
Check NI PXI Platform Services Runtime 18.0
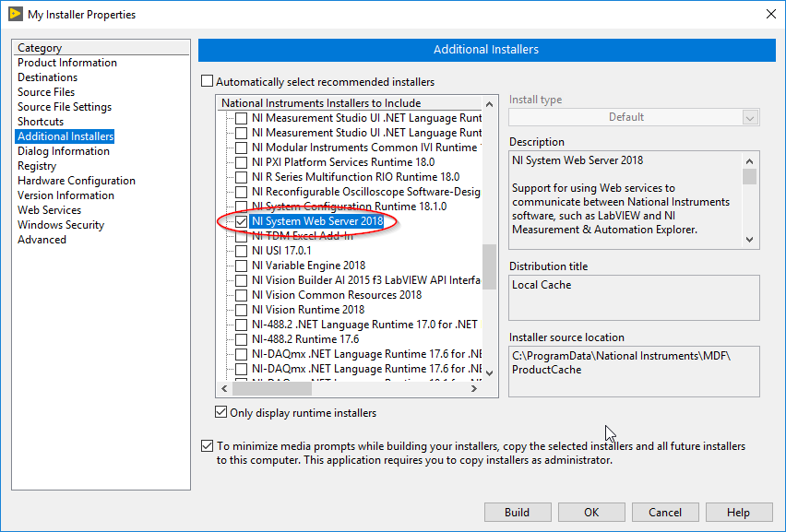coord(241,163)
